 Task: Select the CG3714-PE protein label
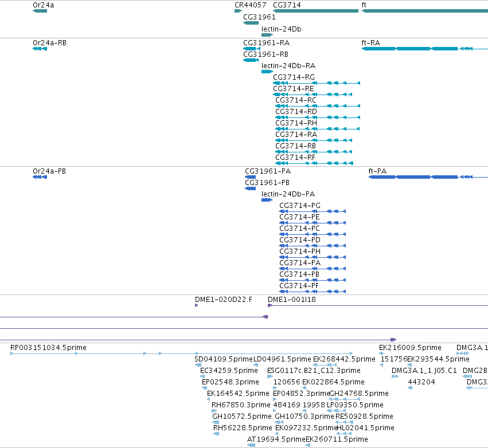click(299, 217)
